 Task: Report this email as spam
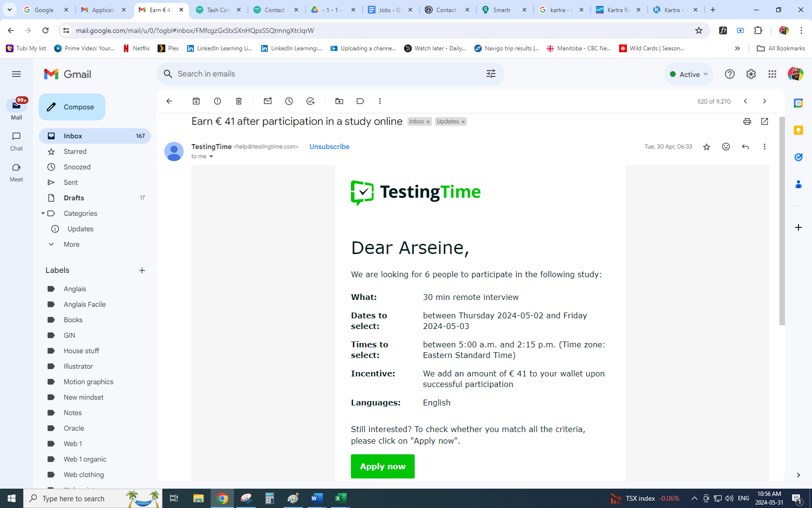217,101
